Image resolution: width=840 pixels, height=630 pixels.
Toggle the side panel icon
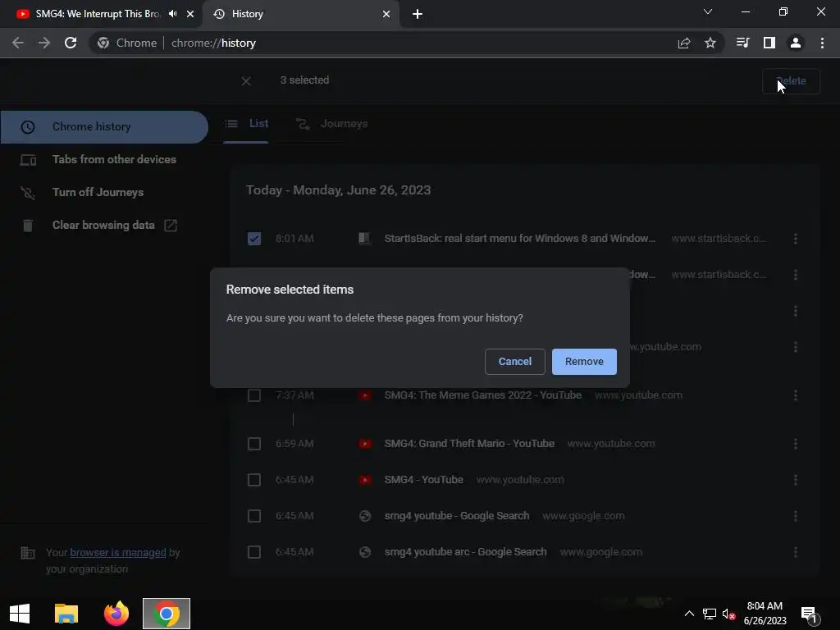point(769,43)
